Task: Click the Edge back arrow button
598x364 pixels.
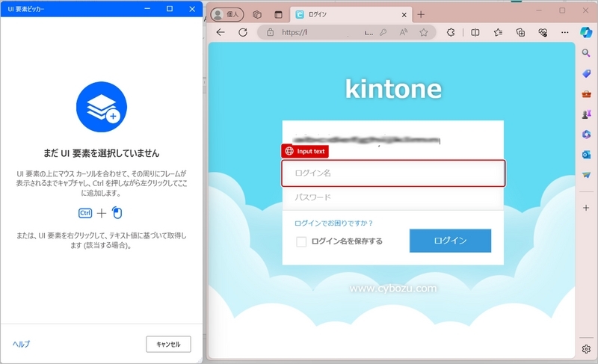Action: tap(221, 32)
